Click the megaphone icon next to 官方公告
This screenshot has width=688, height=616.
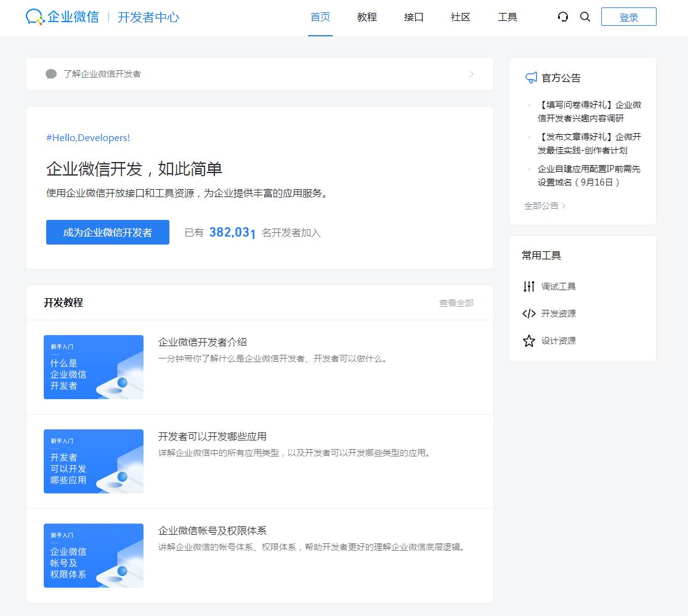pos(531,78)
